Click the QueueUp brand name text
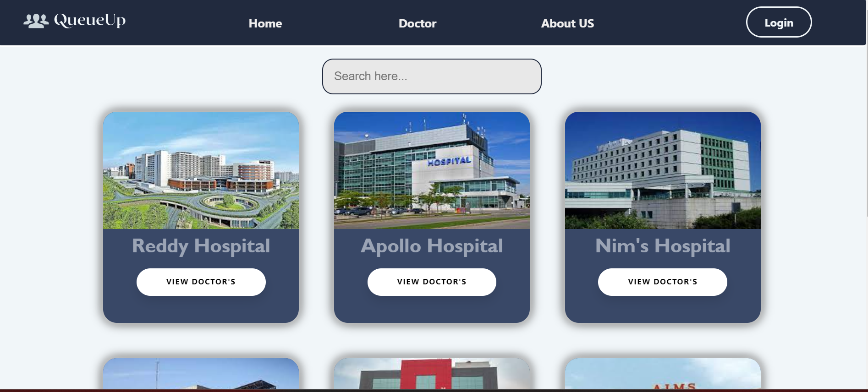Viewport: 868px width, 392px height. pyautogui.click(x=90, y=21)
